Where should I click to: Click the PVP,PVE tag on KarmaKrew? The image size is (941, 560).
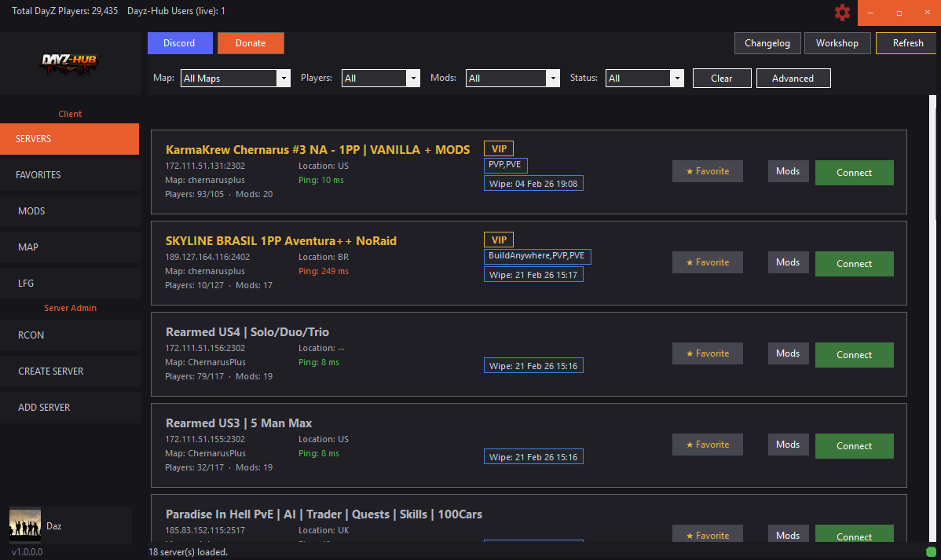505,165
